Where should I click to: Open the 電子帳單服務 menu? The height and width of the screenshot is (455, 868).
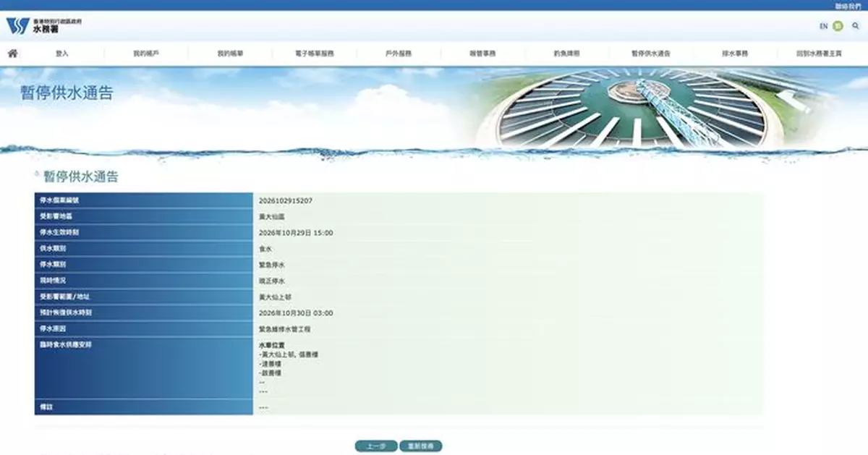click(315, 54)
